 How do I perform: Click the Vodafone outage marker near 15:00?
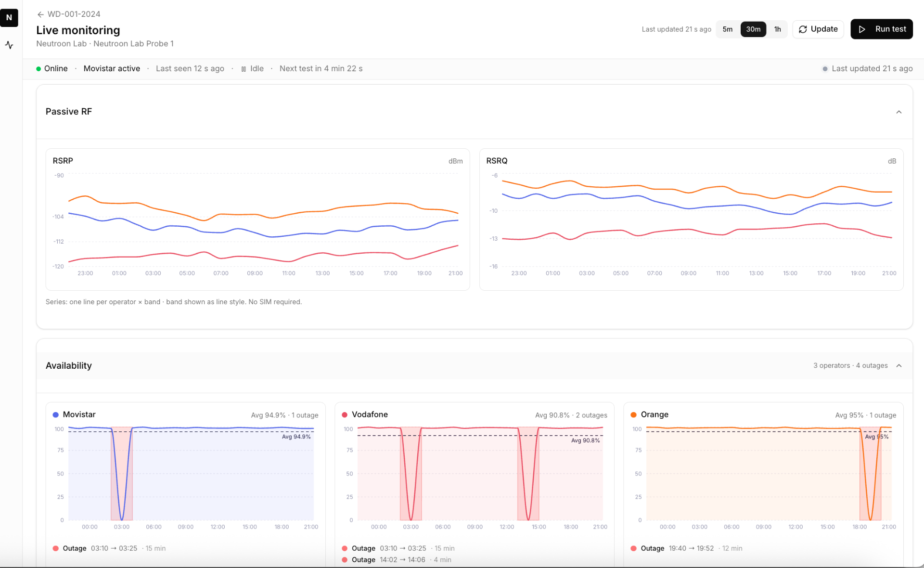click(x=528, y=474)
